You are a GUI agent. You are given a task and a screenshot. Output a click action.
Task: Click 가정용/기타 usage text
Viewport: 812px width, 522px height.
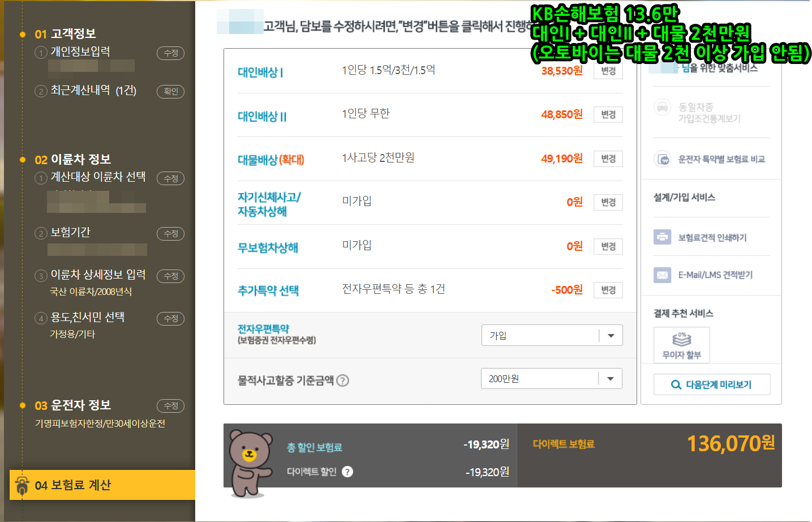click(x=72, y=334)
